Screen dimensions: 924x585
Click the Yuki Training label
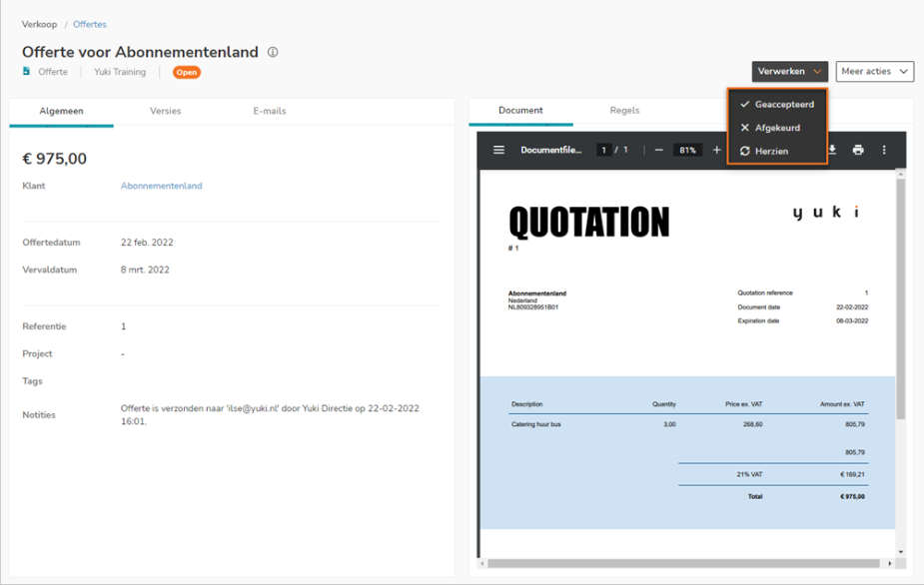[120, 72]
